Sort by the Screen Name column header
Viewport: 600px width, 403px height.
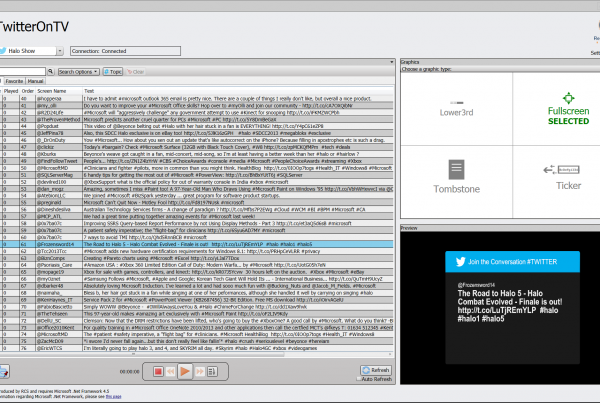pos(59,91)
